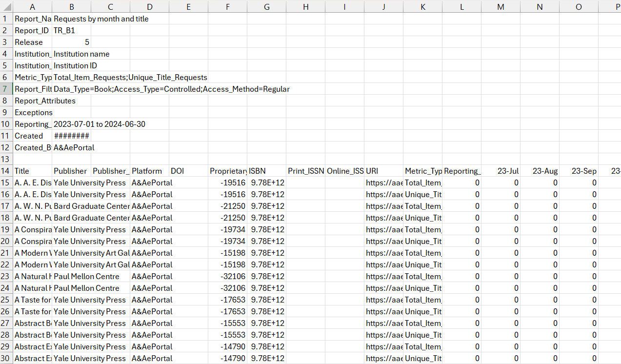
Task: Select row 14 header
Action: pyautogui.click(x=6, y=171)
